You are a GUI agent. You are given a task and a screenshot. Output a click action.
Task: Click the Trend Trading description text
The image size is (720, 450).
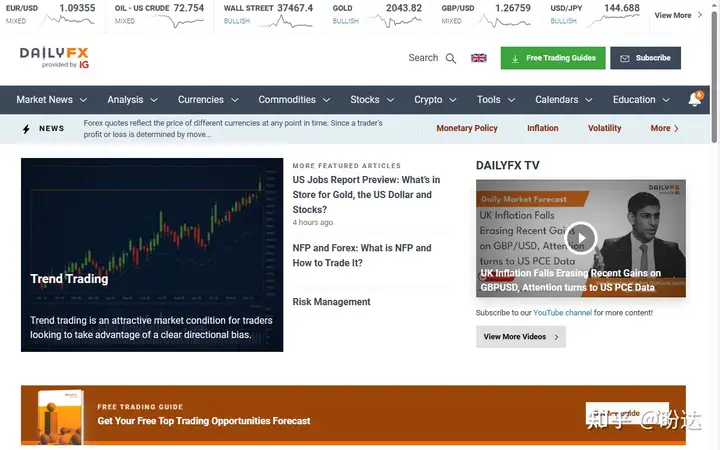[x=151, y=327]
